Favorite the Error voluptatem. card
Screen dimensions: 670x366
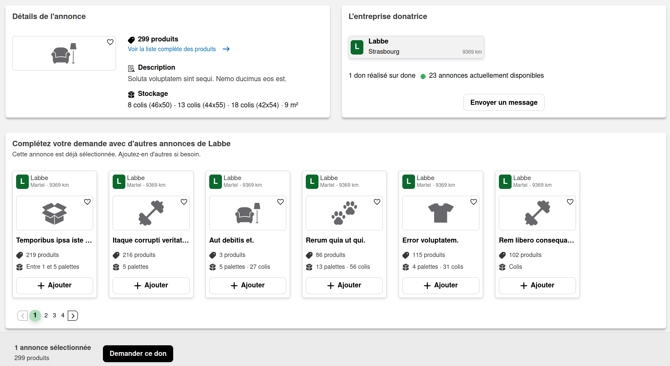pyautogui.click(x=473, y=202)
